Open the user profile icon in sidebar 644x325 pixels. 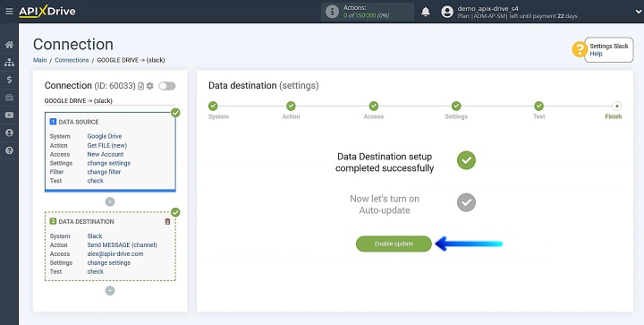(x=9, y=133)
